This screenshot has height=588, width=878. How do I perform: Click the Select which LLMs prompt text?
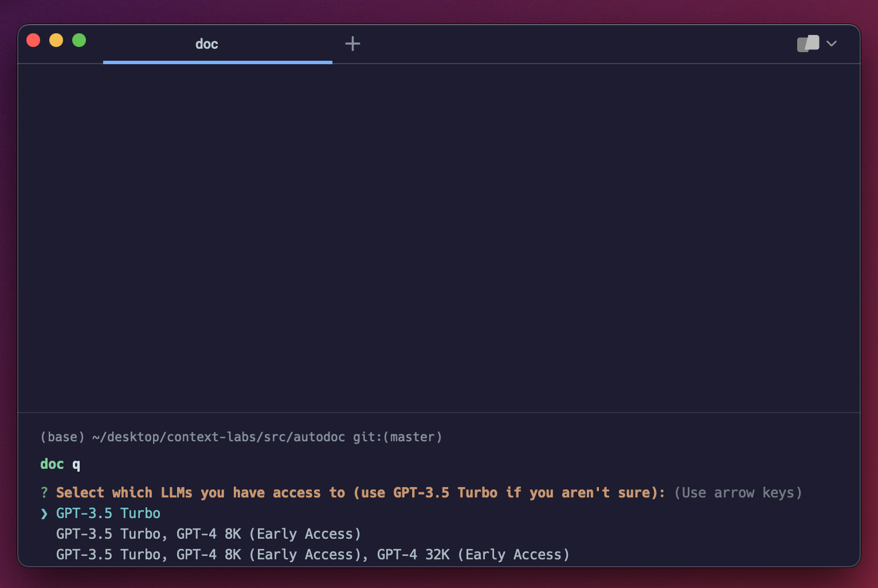(x=360, y=493)
